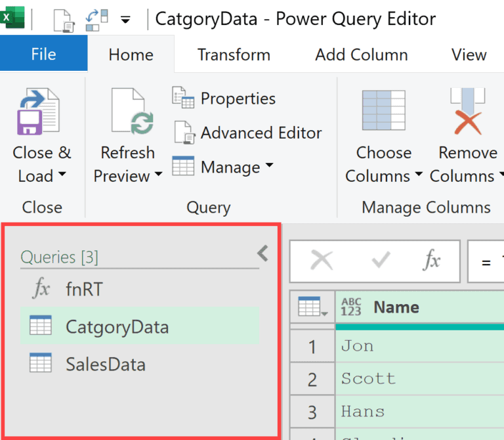Expand the Refresh Preview dropdown arrow
This screenshot has height=440, width=504.
click(x=158, y=174)
